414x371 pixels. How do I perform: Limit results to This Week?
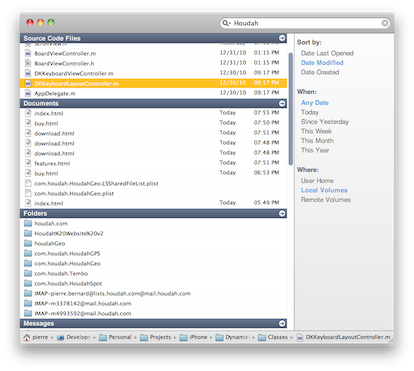[x=316, y=131]
